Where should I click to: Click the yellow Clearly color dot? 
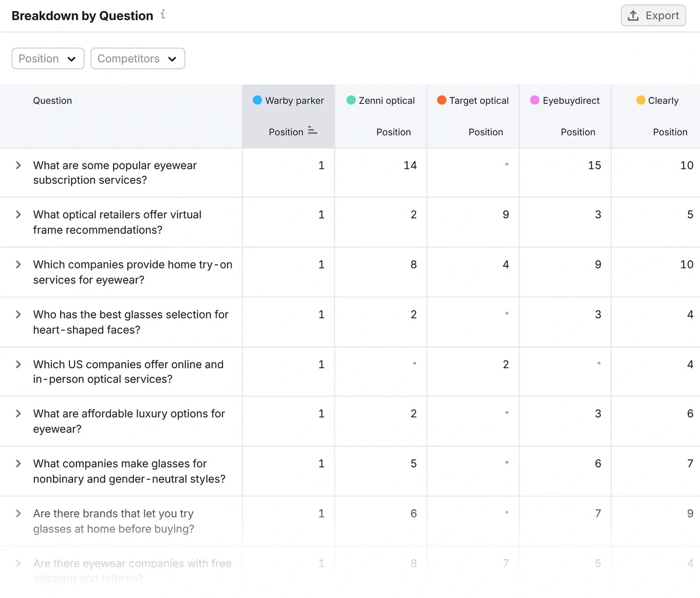pos(640,100)
